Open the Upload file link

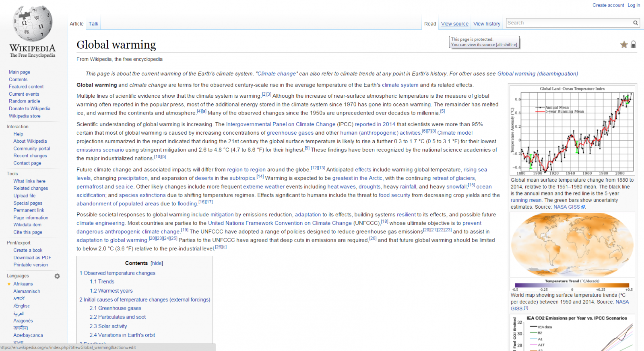(x=25, y=196)
